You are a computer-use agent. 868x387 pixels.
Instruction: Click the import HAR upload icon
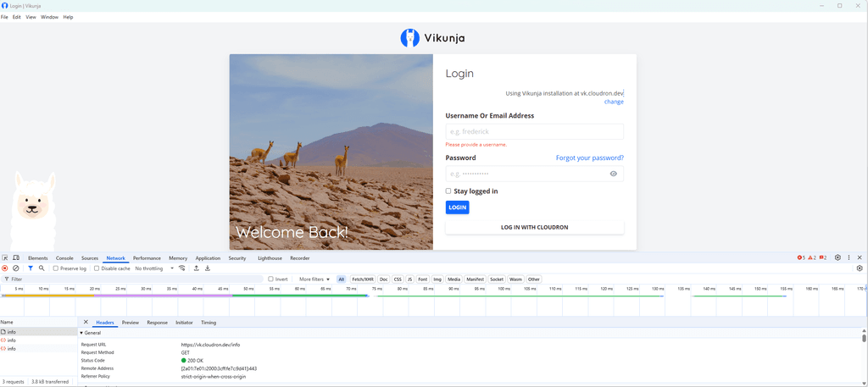(x=197, y=268)
